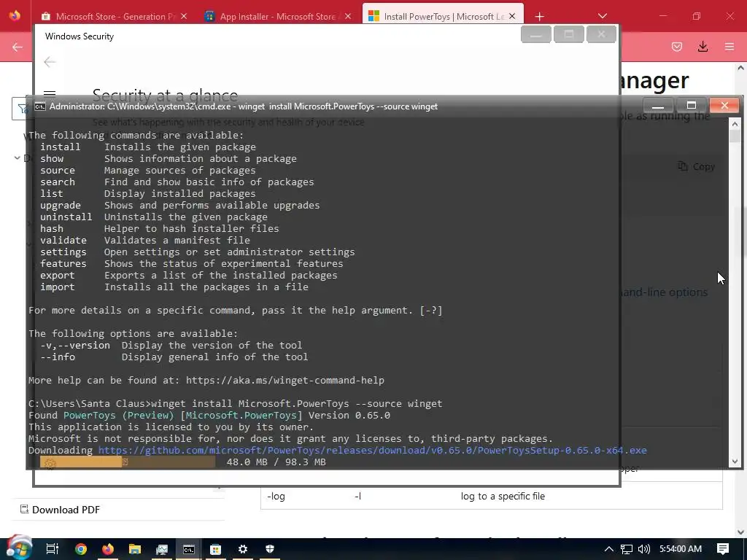
Task: Collapse the docs sidebar tree chevron
Action: click(x=18, y=157)
